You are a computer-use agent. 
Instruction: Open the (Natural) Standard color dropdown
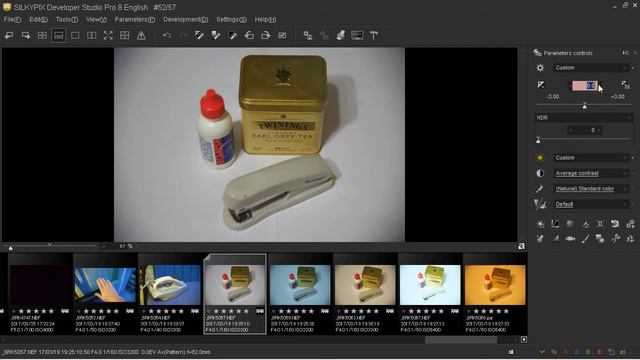pyautogui.click(x=591, y=189)
